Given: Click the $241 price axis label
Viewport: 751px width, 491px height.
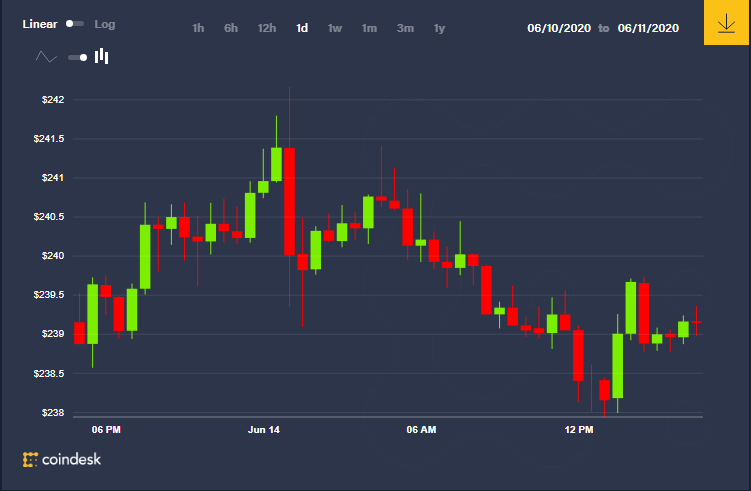Looking at the screenshot, I should [x=53, y=178].
